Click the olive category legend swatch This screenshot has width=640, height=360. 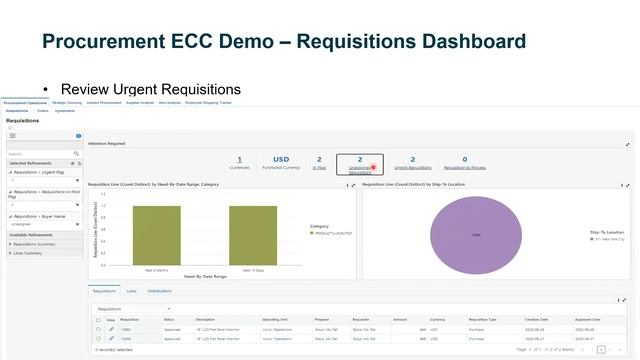click(x=311, y=233)
